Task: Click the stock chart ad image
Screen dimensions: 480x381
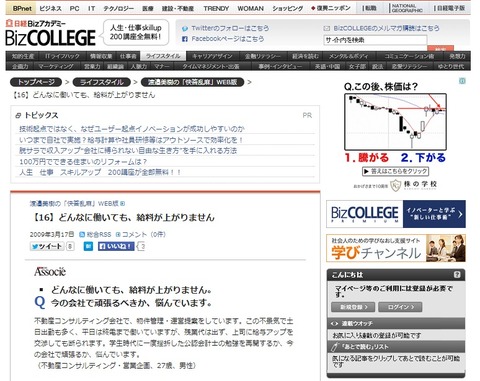Action: point(395,122)
